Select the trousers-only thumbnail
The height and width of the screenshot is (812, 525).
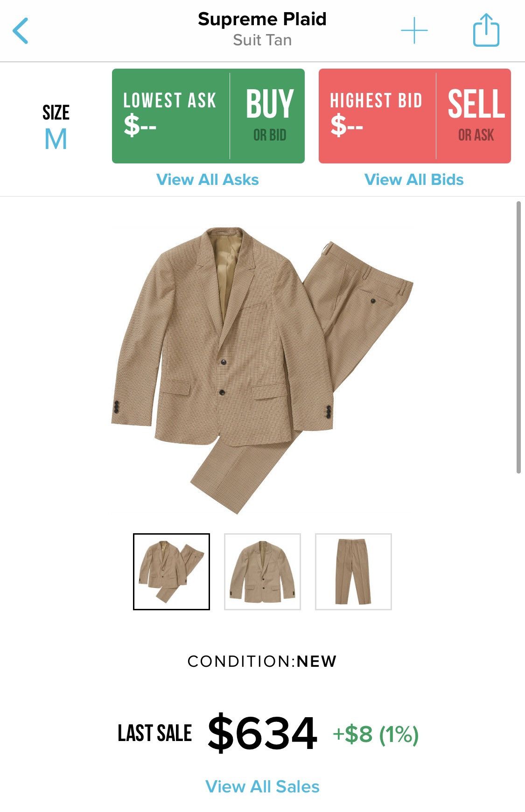click(353, 572)
